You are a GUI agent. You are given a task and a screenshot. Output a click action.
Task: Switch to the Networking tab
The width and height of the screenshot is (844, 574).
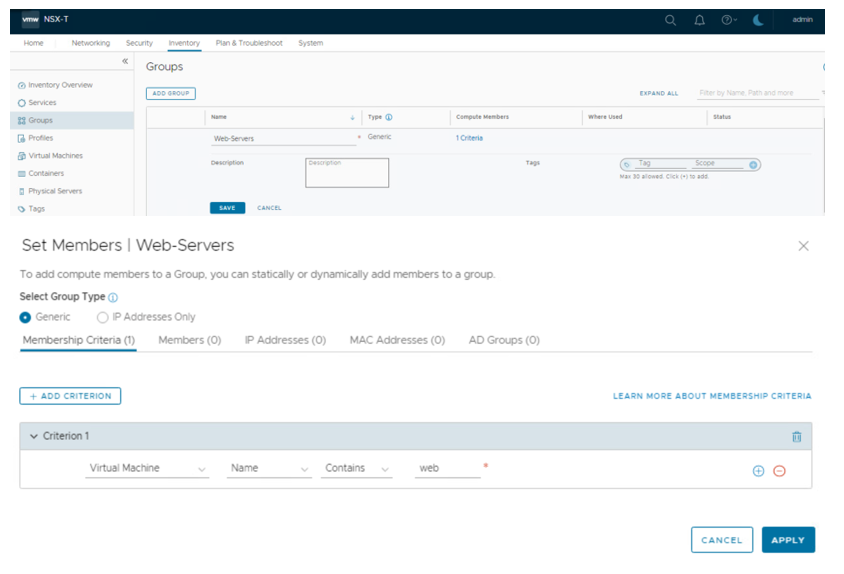click(90, 43)
